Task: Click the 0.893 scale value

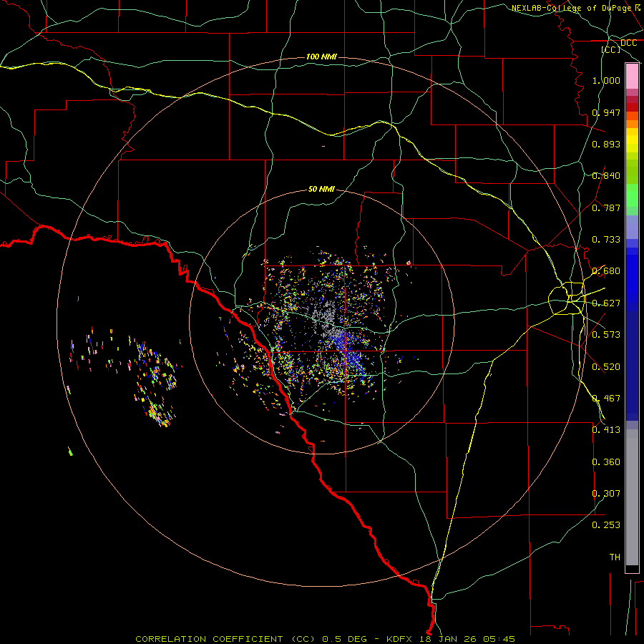Action: click(606, 144)
